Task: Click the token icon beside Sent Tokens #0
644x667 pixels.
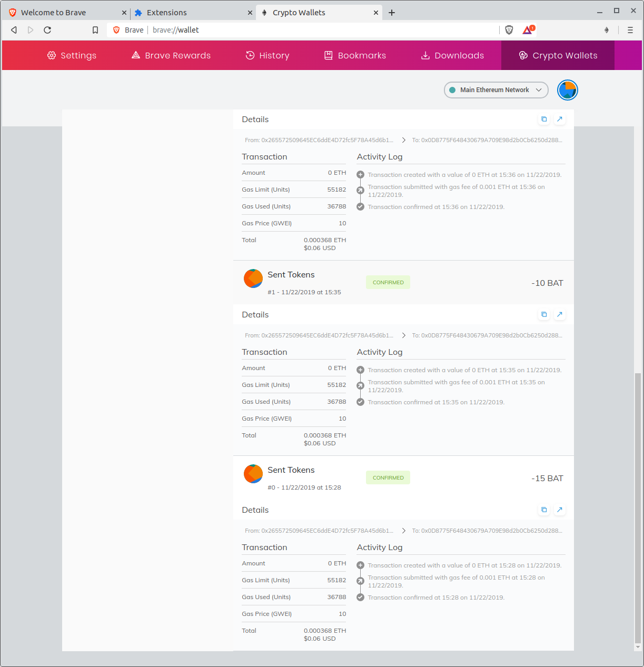Action: tap(253, 474)
